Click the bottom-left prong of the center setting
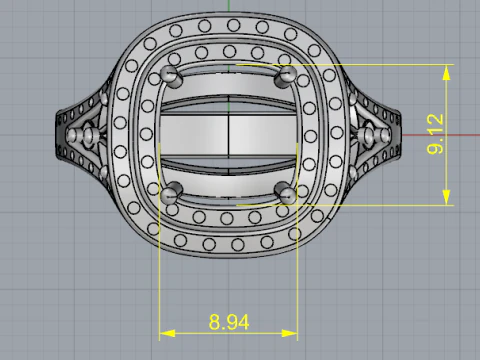 (x=172, y=193)
